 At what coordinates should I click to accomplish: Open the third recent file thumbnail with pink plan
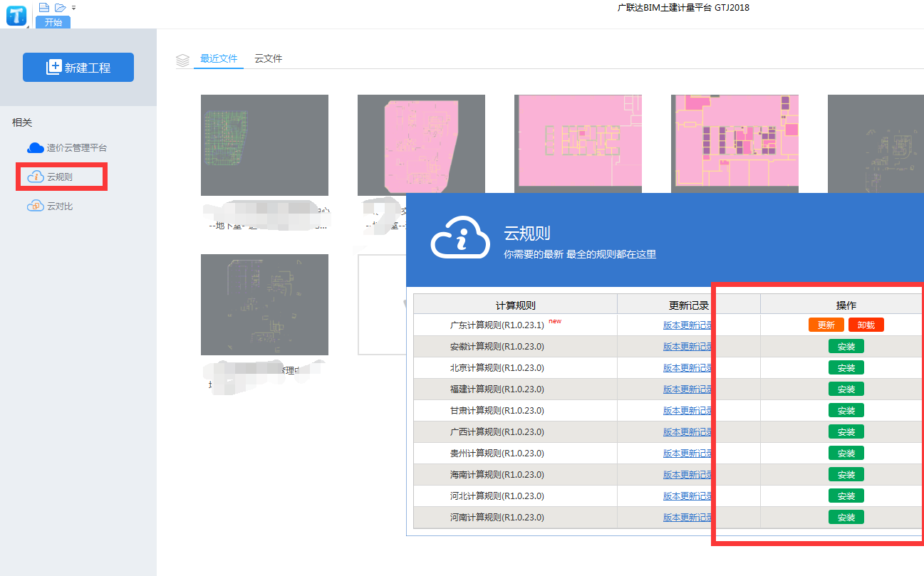578,144
